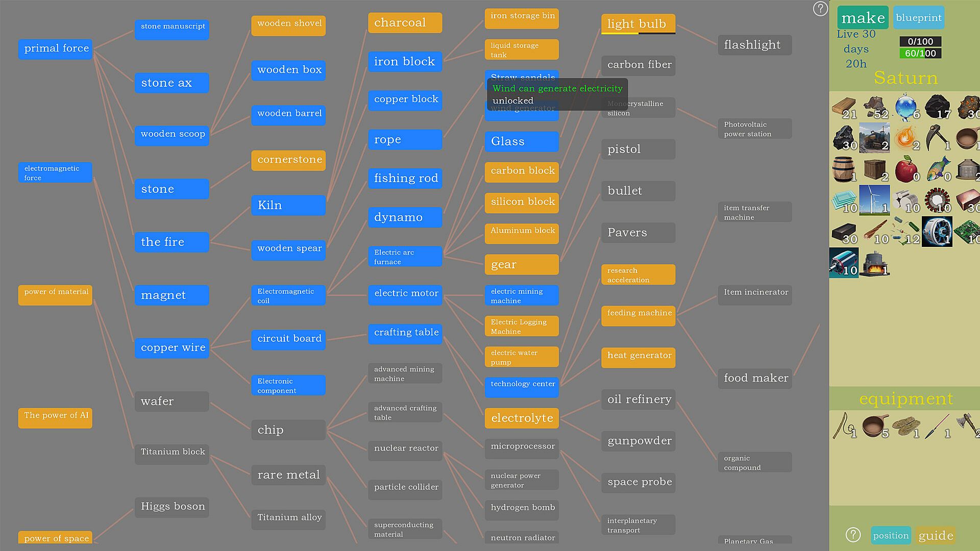Viewport: 980px width, 551px height.
Task: Select the charcoal tech node
Action: (x=405, y=22)
